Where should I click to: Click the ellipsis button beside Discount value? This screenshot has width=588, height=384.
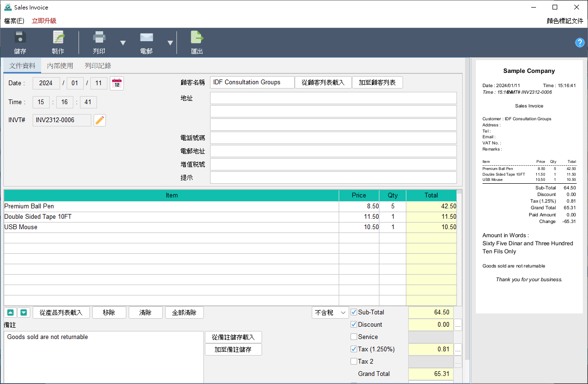point(457,325)
